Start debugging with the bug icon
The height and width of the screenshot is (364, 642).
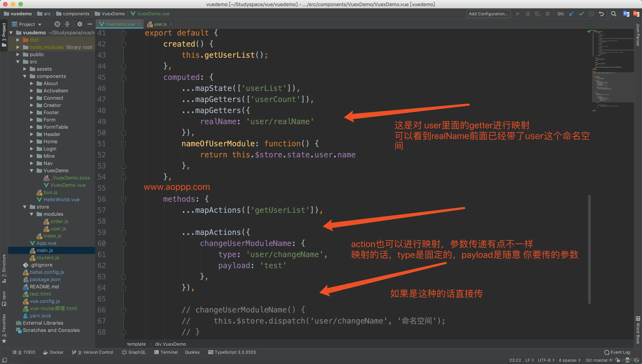point(528,14)
